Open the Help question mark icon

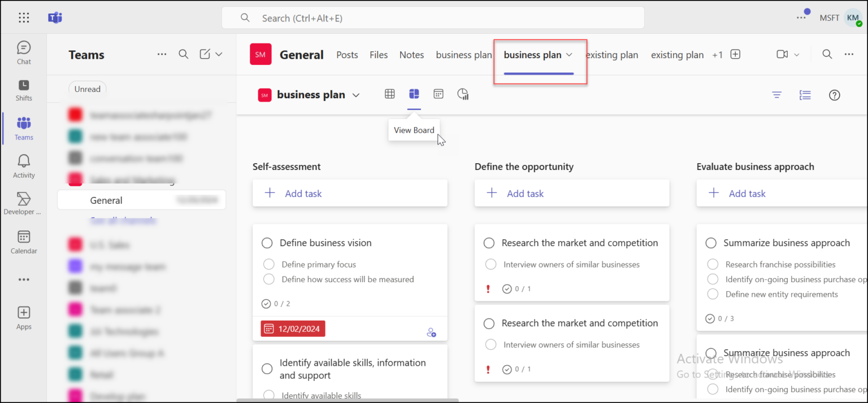coord(835,95)
